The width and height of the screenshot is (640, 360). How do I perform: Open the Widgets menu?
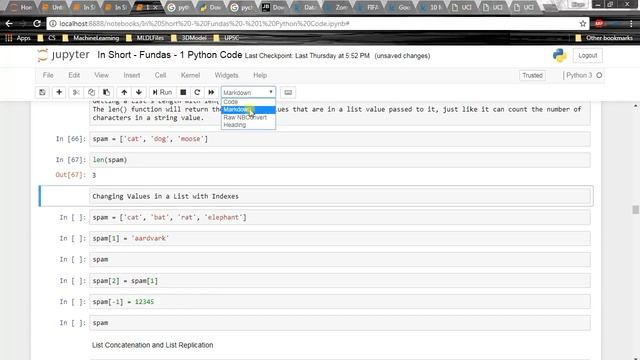(226, 75)
